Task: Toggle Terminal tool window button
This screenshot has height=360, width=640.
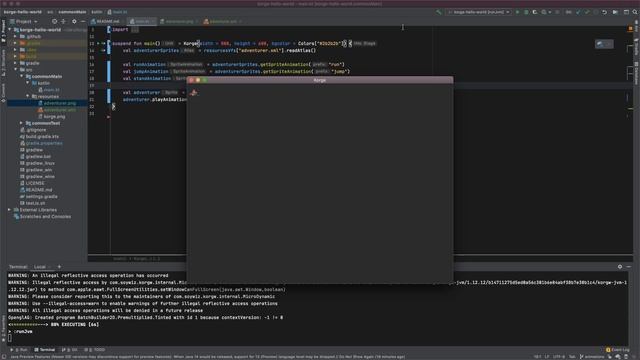Action: click(45, 350)
